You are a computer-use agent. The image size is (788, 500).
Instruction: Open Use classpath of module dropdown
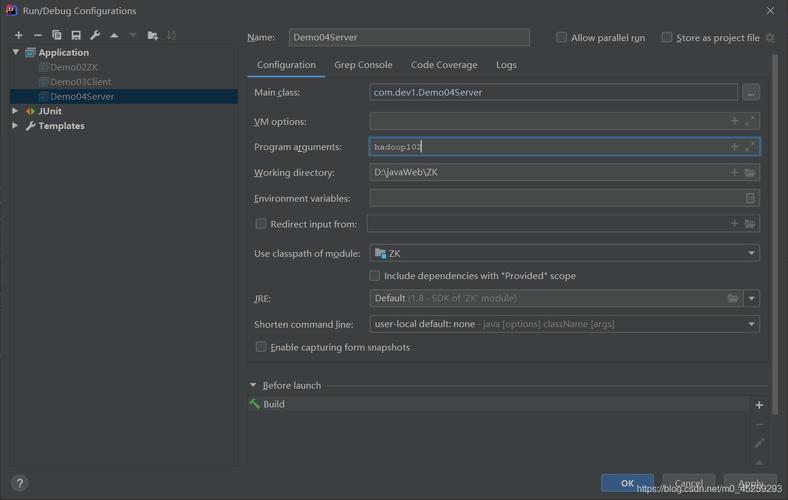(751, 253)
